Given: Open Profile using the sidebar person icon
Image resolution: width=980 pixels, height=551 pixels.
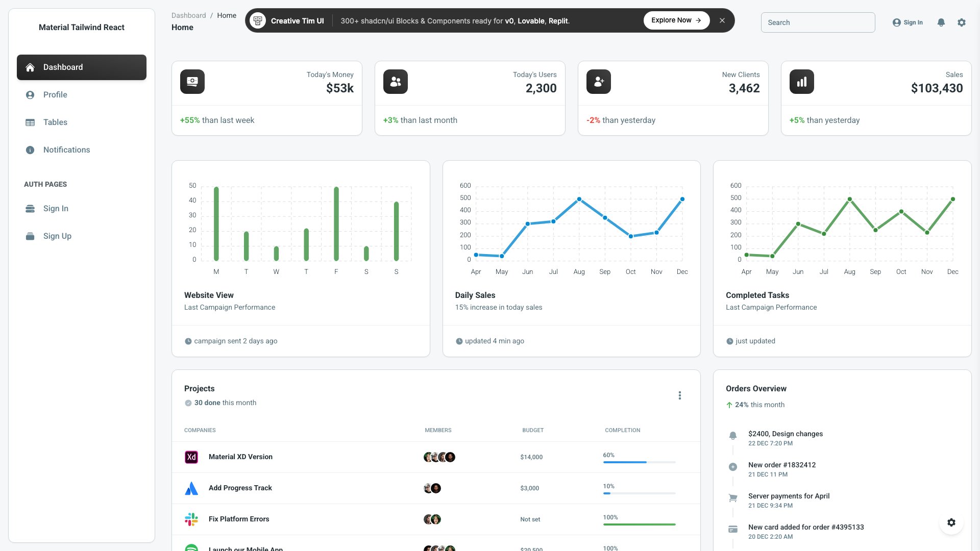Looking at the screenshot, I should tap(30, 94).
